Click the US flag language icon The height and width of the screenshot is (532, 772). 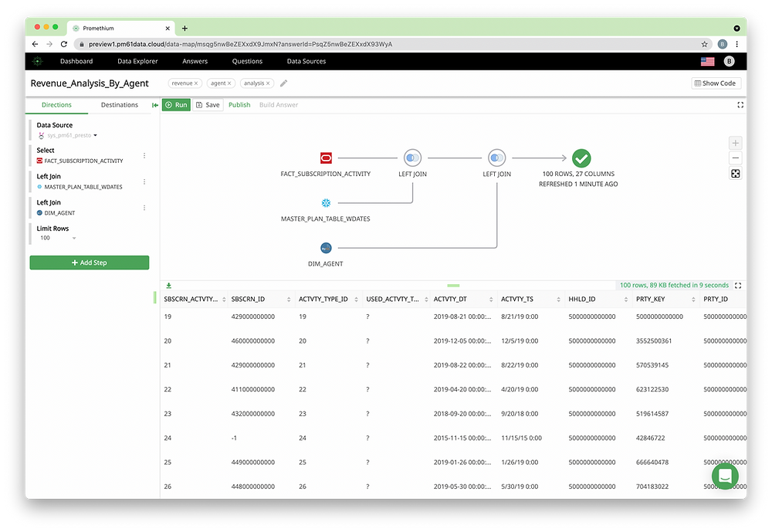point(707,61)
